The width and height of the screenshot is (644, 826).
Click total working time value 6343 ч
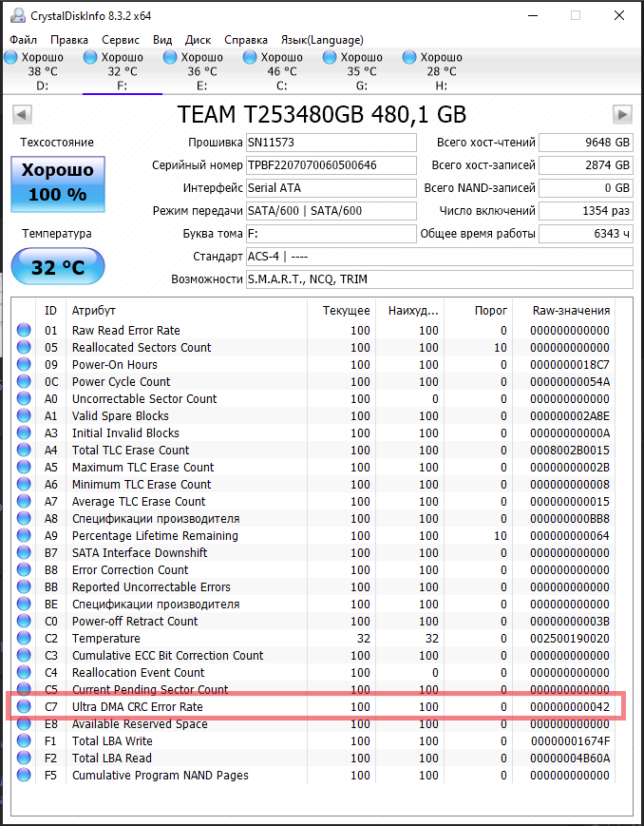585,234
